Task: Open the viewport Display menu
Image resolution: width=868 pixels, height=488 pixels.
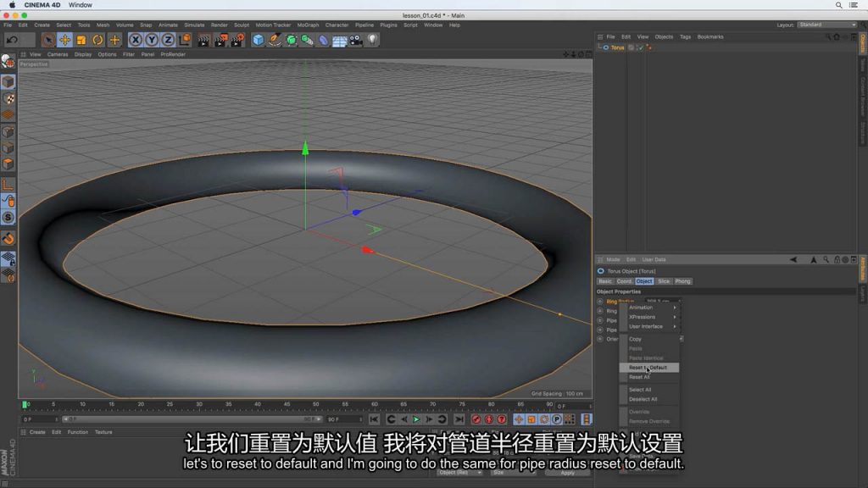Action: click(83, 55)
